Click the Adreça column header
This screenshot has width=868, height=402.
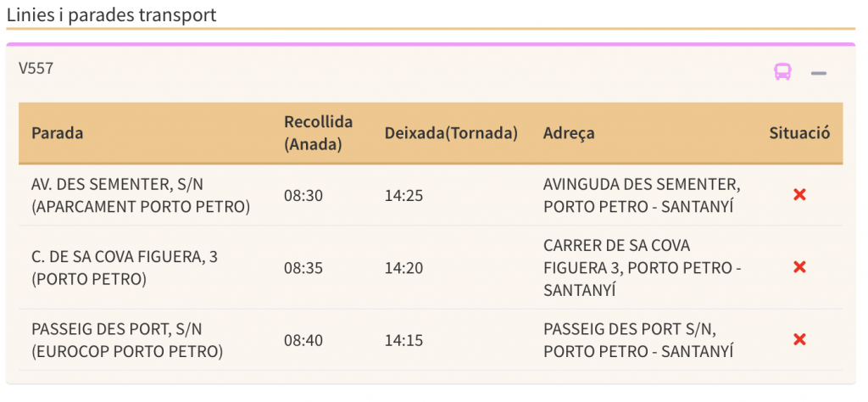point(569,133)
